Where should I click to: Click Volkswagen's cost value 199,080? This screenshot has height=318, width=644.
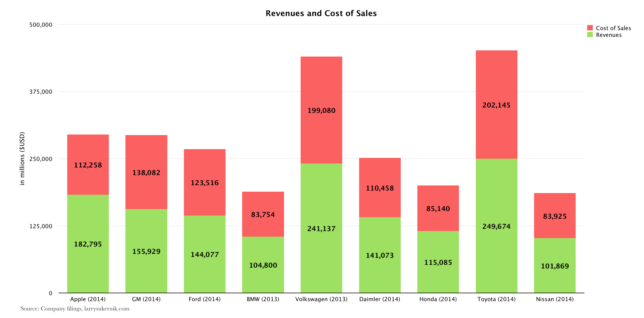[x=321, y=110]
